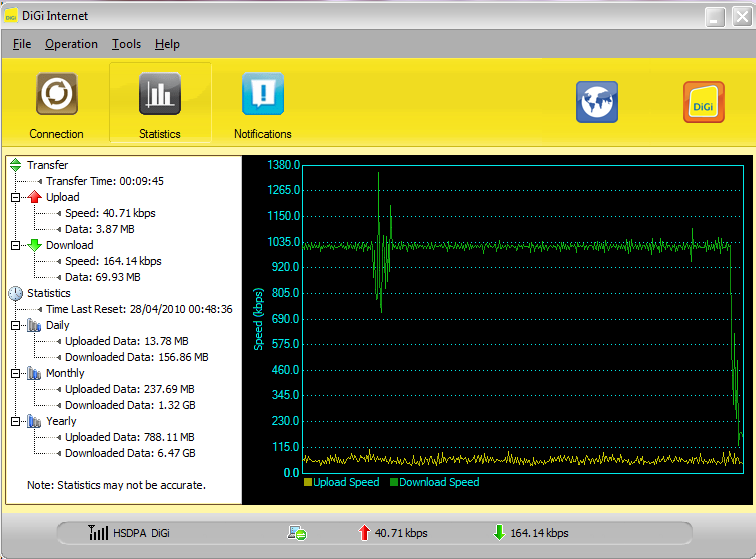The height and width of the screenshot is (559, 756).
Task: Collapse the Yearly statistics node
Action: (15, 422)
